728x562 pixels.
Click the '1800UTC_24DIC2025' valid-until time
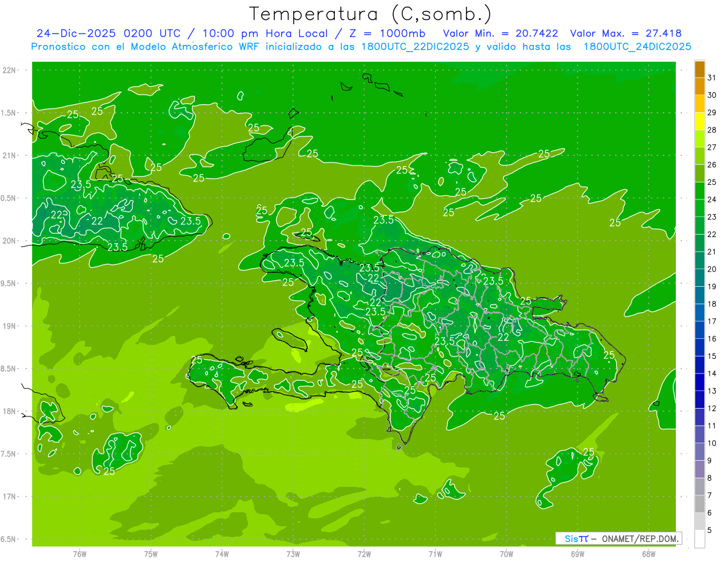(x=638, y=47)
